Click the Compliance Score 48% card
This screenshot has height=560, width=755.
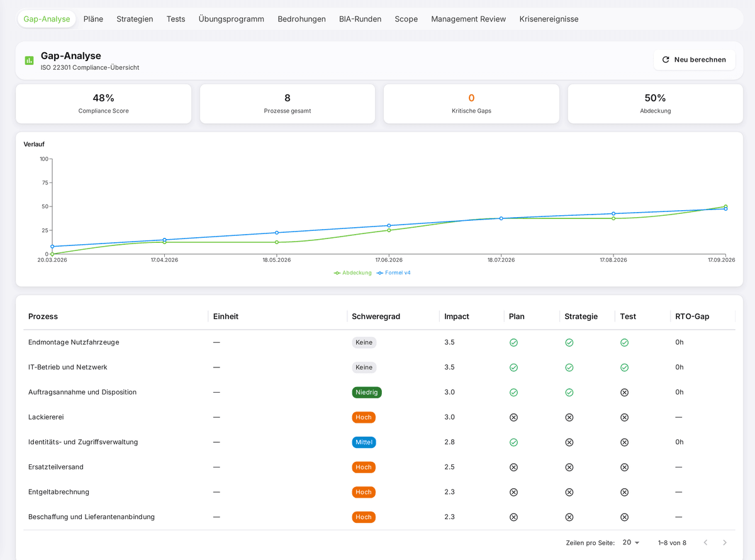(x=103, y=104)
